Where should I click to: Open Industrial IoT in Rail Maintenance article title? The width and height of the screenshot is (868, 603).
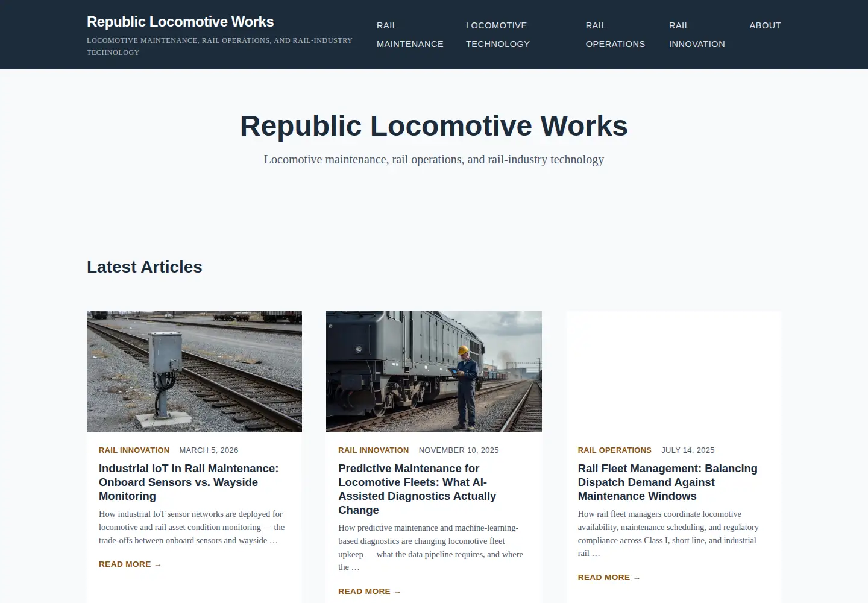[x=189, y=482]
